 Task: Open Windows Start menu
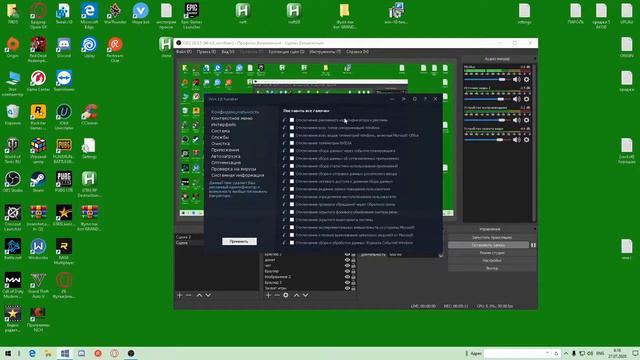[x=8, y=353]
